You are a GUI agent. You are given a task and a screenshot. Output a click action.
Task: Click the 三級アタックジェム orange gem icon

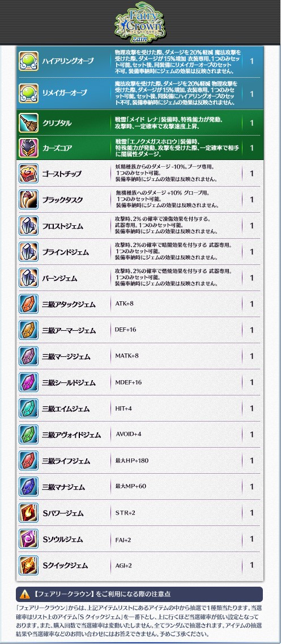[x=29, y=304]
